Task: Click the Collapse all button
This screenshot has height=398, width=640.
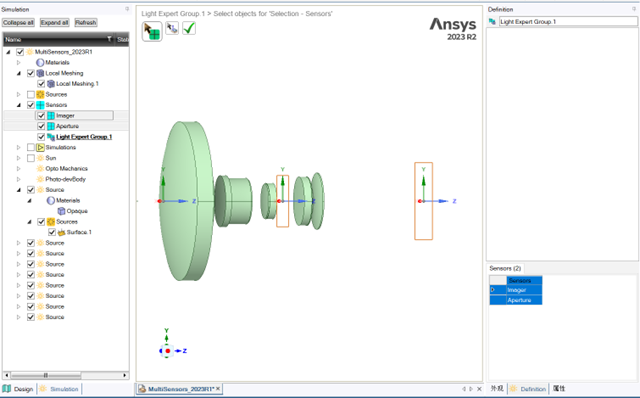Action: click(x=18, y=22)
